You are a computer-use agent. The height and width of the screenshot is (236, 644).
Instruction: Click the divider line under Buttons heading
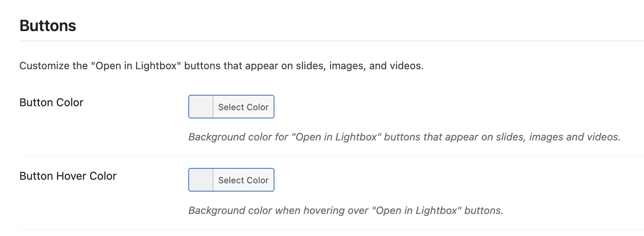[331, 41]
